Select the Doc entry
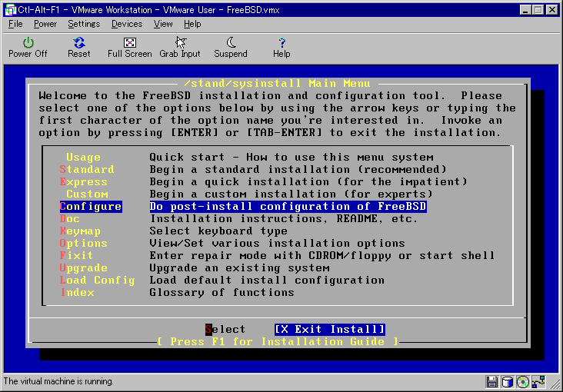 [70, 218]
